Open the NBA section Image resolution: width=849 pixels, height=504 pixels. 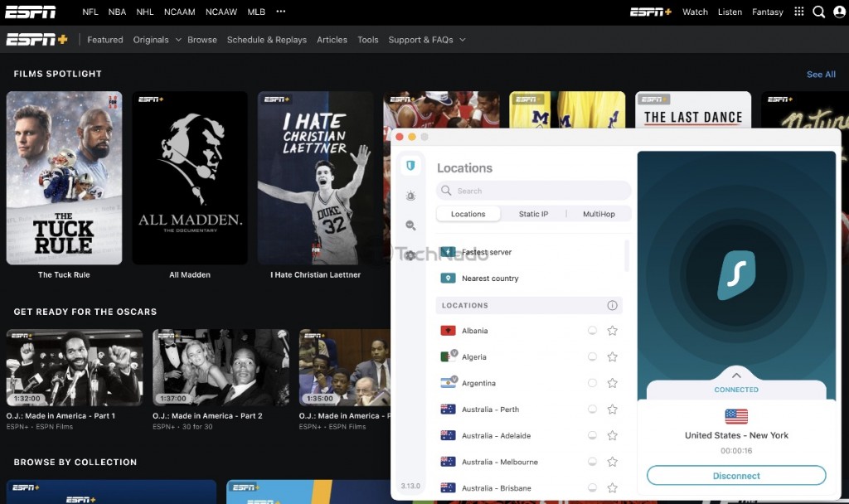[117, 12]
